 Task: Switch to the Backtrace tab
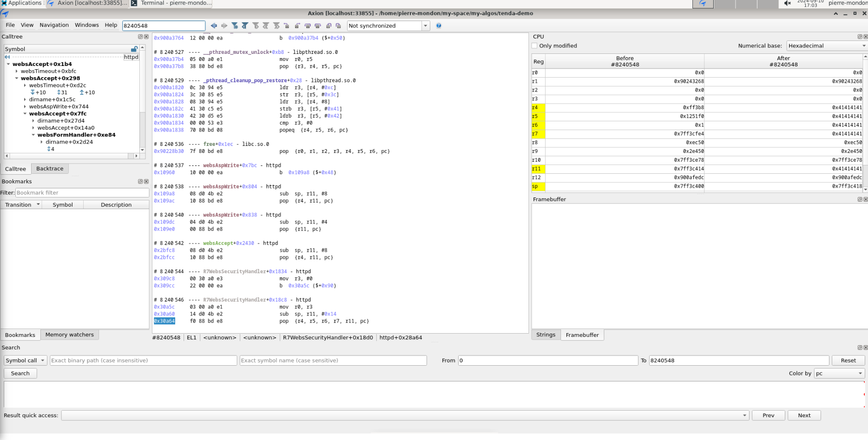pos(50,169)
